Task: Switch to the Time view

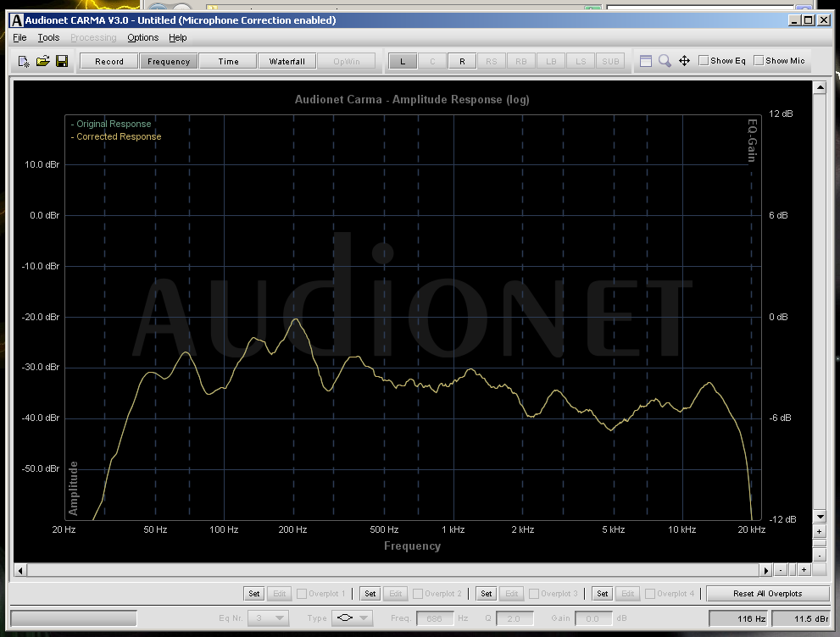Action: [228, 62]
